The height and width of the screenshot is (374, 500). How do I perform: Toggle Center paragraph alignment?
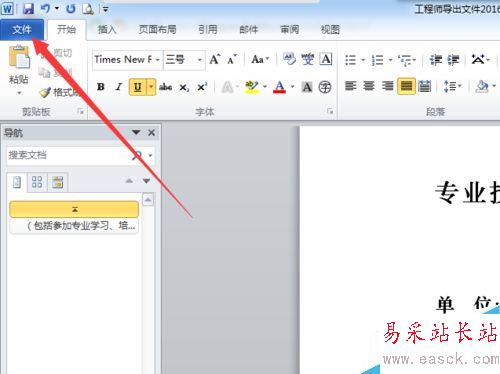click(x=369, y=86)
